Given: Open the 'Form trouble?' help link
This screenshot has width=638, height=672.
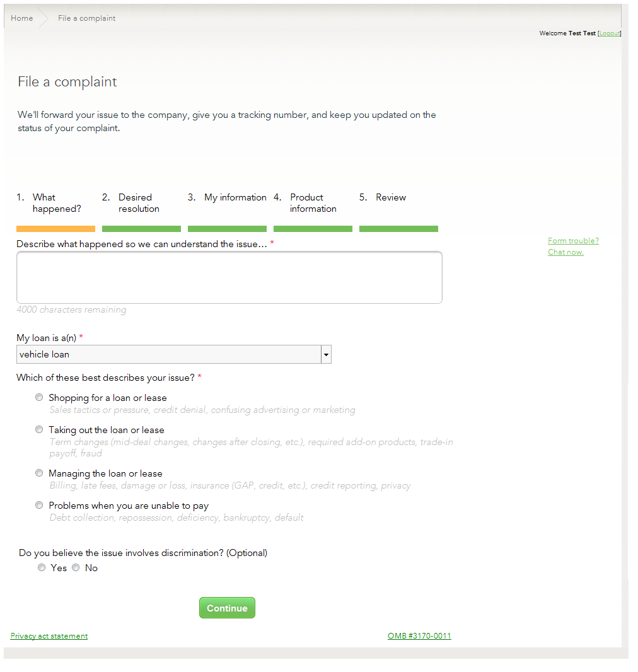Looking at the screenshot, I should point(573,241).
